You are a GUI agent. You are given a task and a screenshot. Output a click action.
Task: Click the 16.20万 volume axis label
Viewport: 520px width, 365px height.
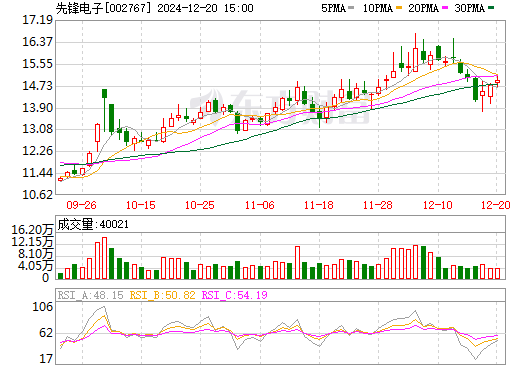(32, 230)
